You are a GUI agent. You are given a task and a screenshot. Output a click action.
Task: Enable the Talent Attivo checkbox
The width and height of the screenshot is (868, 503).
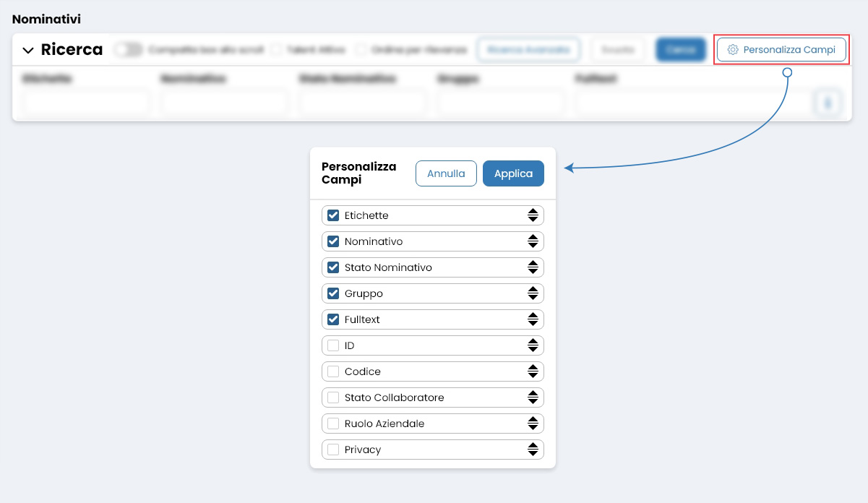click(277, 49)
